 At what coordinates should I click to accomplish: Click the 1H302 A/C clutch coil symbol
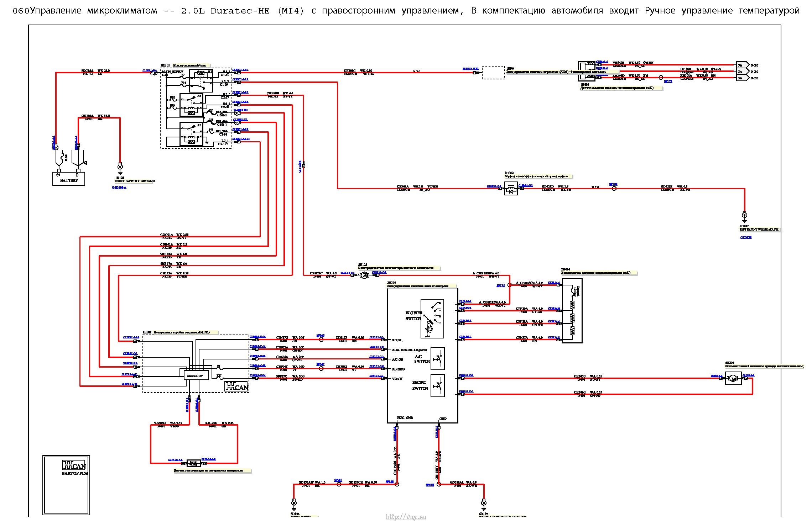pos(511,189)
